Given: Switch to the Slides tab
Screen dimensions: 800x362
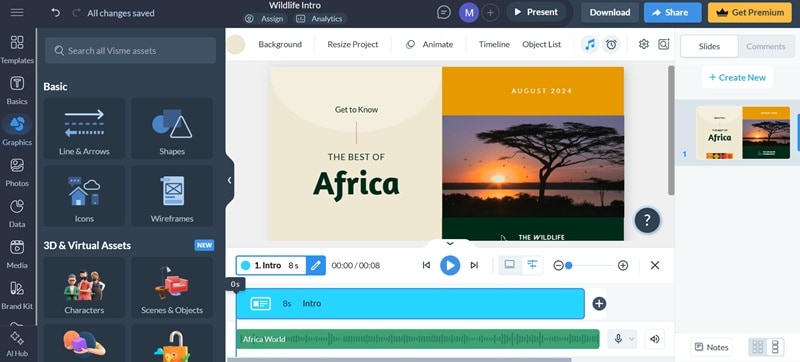Looking at the screenshot, I should pos(709,46).
